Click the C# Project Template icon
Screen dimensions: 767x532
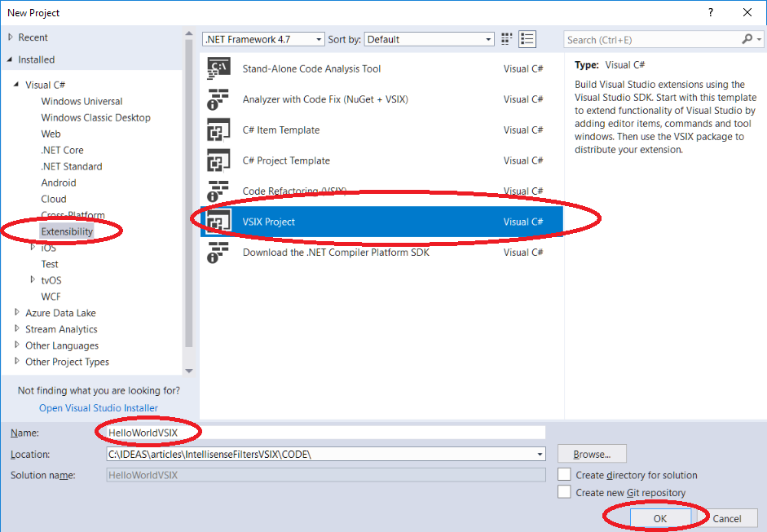[x=218, y=160]
